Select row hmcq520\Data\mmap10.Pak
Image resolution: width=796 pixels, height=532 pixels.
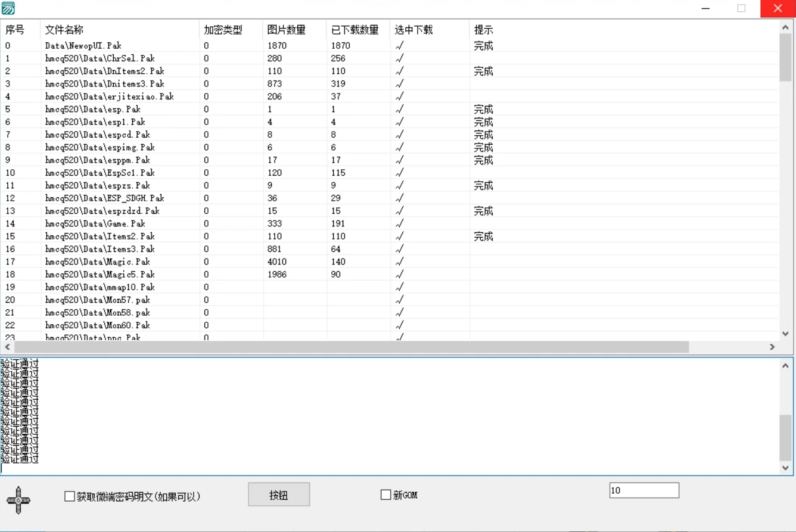click(390, 287)
